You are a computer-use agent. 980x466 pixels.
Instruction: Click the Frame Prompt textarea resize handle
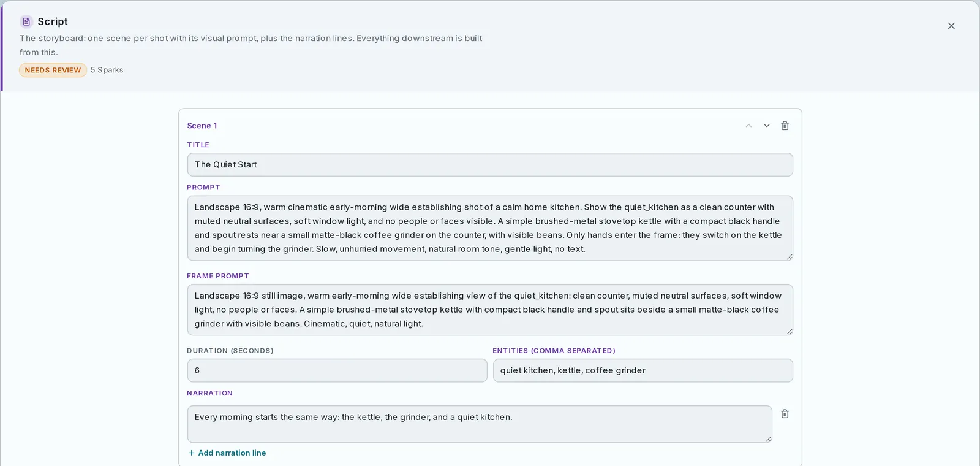coord(790,332)
